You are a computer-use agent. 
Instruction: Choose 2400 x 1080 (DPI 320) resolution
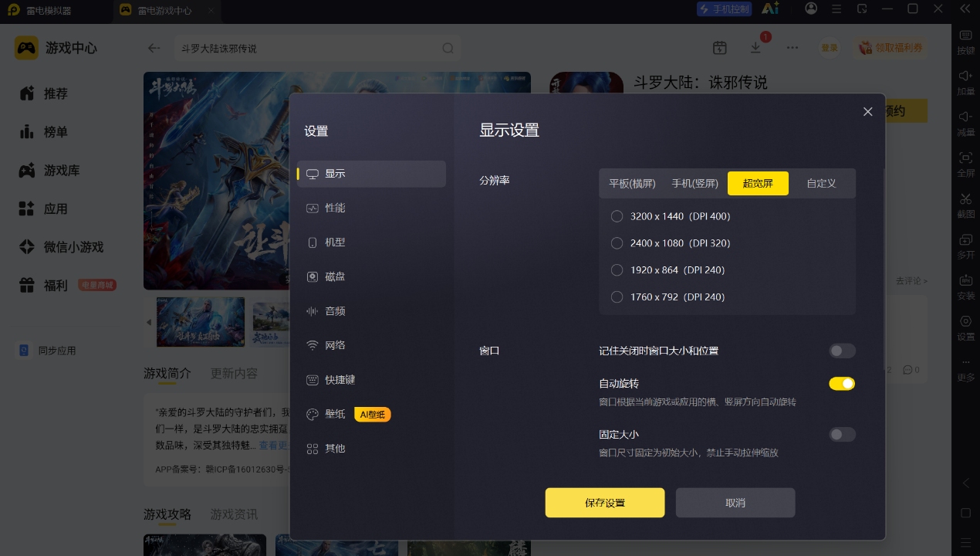pyautogui.click(x=670, y=243)
